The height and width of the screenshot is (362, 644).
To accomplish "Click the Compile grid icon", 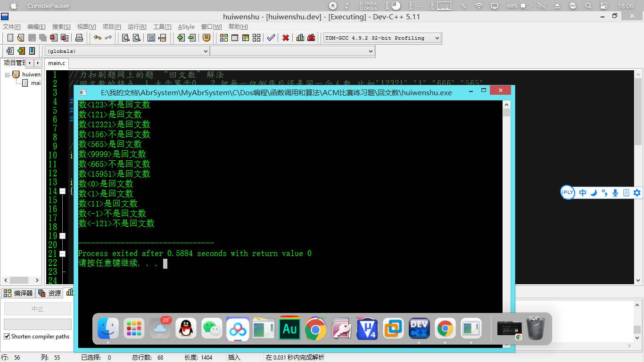I will pos(224,38).
